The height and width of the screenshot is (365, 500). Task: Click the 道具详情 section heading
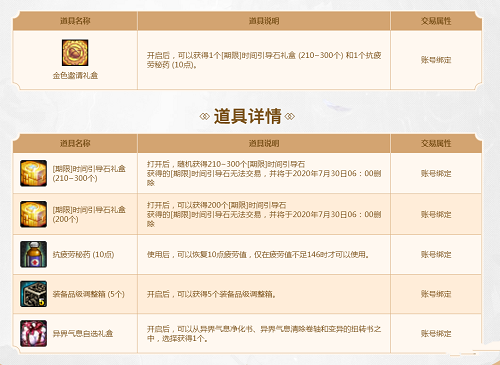click(247, 116)
